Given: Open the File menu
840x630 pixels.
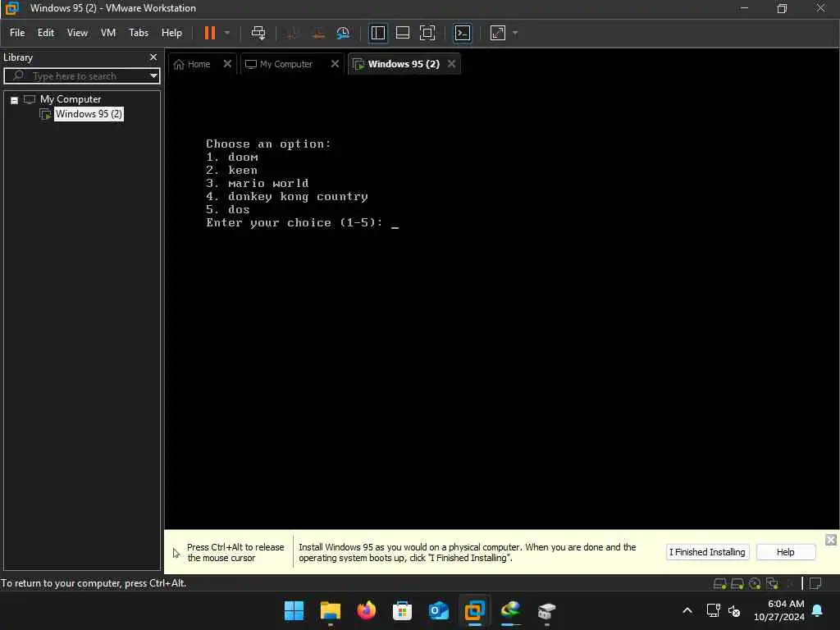Looking at the screenshot, I should coord(17,33).
